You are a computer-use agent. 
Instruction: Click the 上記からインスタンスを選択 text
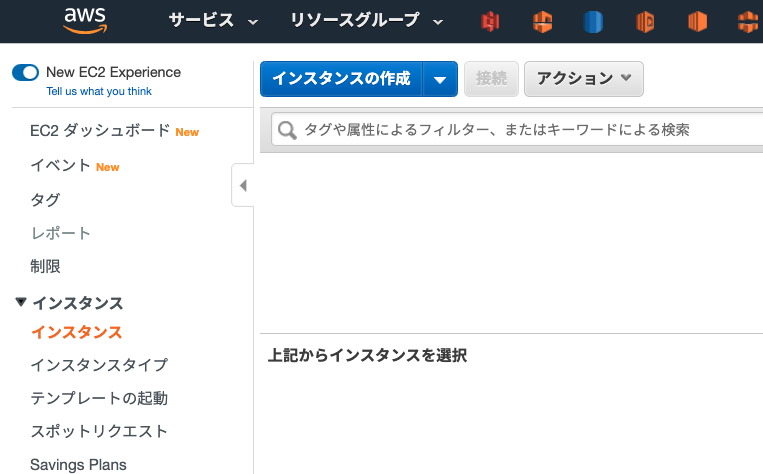pos(367,355)
